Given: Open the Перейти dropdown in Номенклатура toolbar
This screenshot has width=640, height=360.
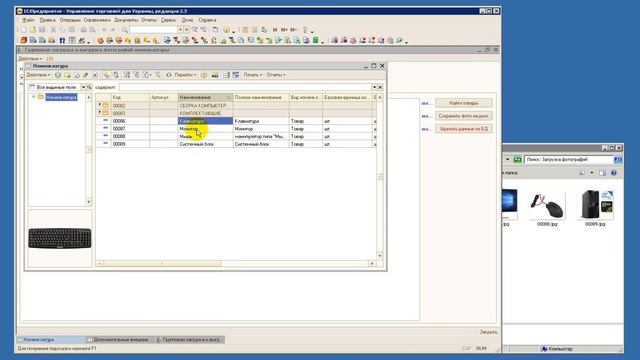Looking at the screenshot, I should [x=185, y=75].
